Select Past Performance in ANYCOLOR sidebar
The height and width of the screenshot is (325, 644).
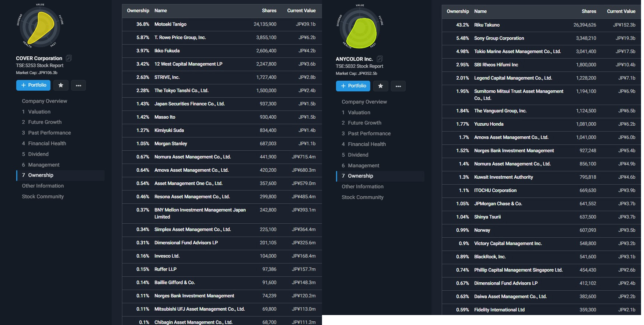point(366,133)
